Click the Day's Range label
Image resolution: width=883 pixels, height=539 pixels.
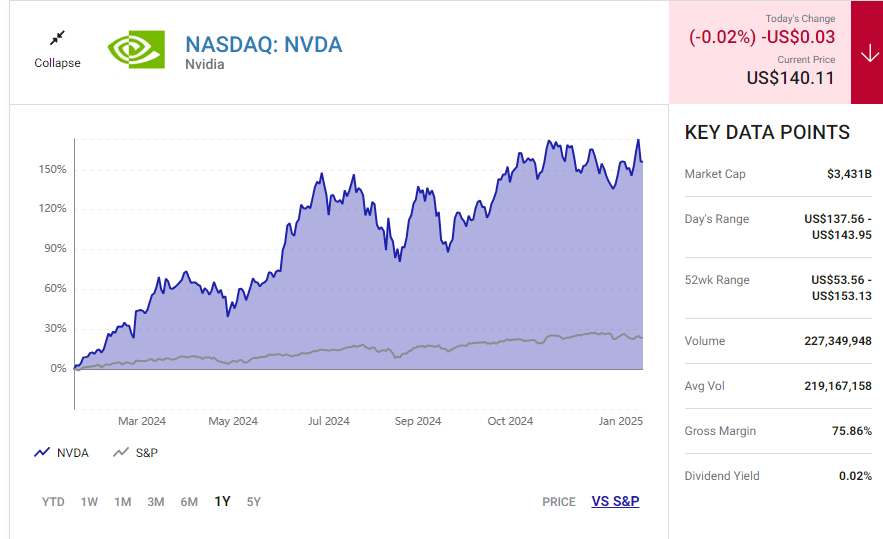pyautogui.click(x=716, y=219)
